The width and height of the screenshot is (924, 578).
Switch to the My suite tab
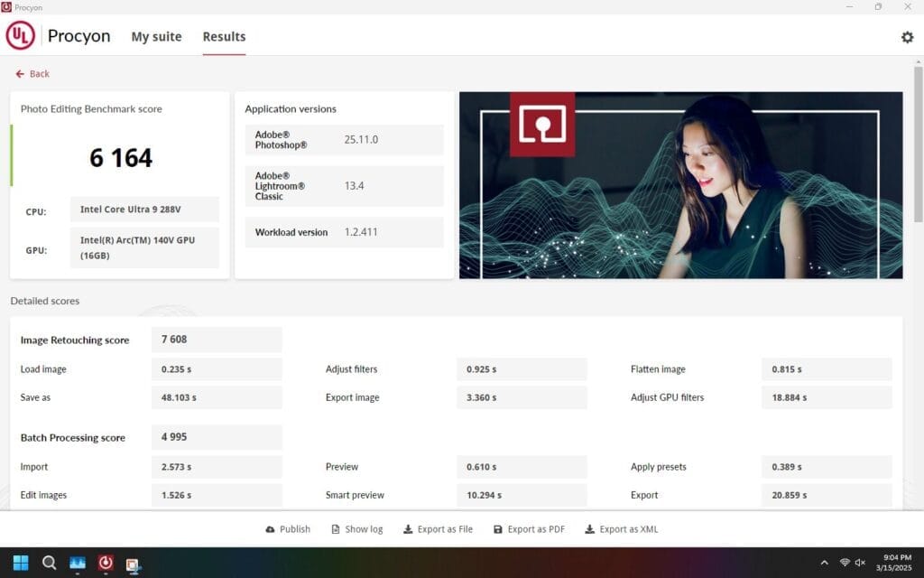pos(156,36)
